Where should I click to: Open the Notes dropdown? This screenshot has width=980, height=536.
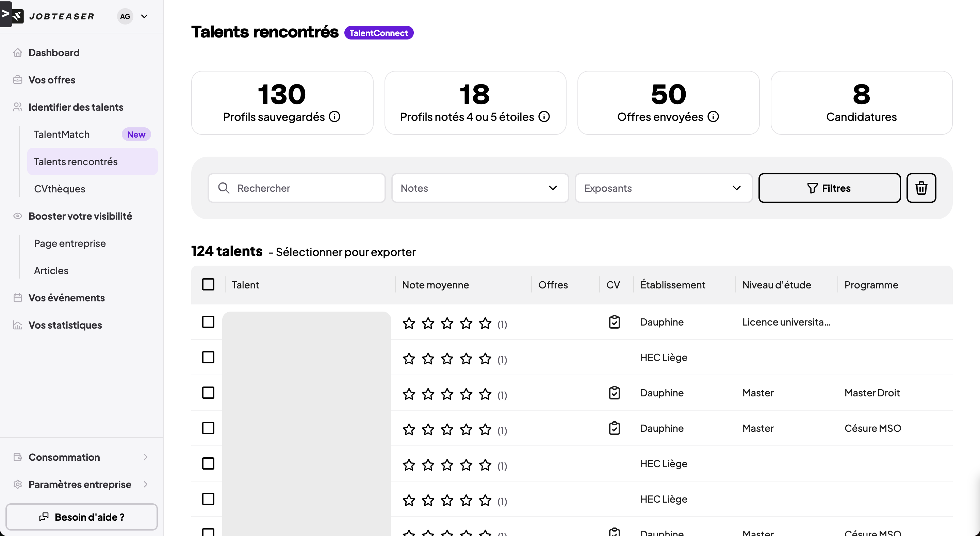[480, 188]
